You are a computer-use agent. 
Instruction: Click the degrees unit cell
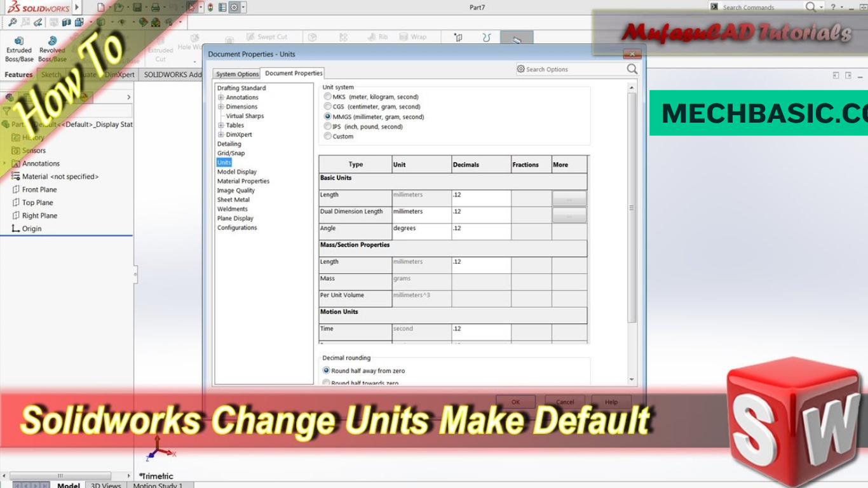(421, 231)
